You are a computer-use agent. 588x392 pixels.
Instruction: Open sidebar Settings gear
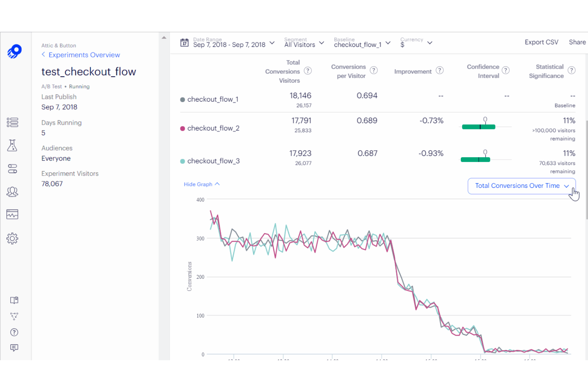point(12,238)
